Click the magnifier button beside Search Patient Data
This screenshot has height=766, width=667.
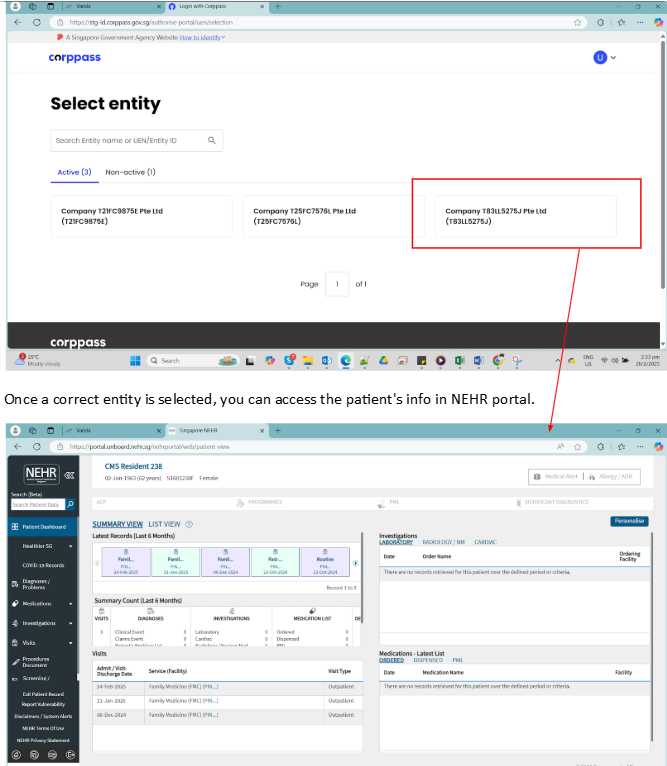[70, 504]
